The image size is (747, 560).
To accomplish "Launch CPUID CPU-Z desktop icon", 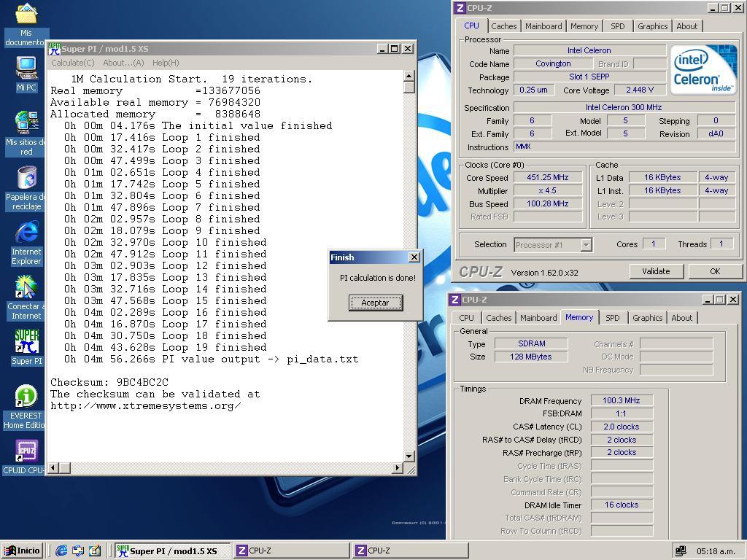I will (26, 457).
